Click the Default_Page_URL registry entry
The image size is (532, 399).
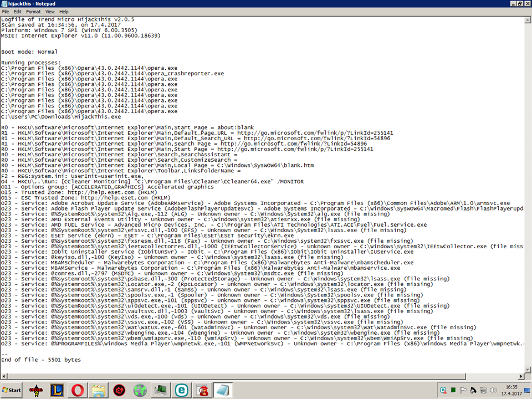click(x=197, y=133)
